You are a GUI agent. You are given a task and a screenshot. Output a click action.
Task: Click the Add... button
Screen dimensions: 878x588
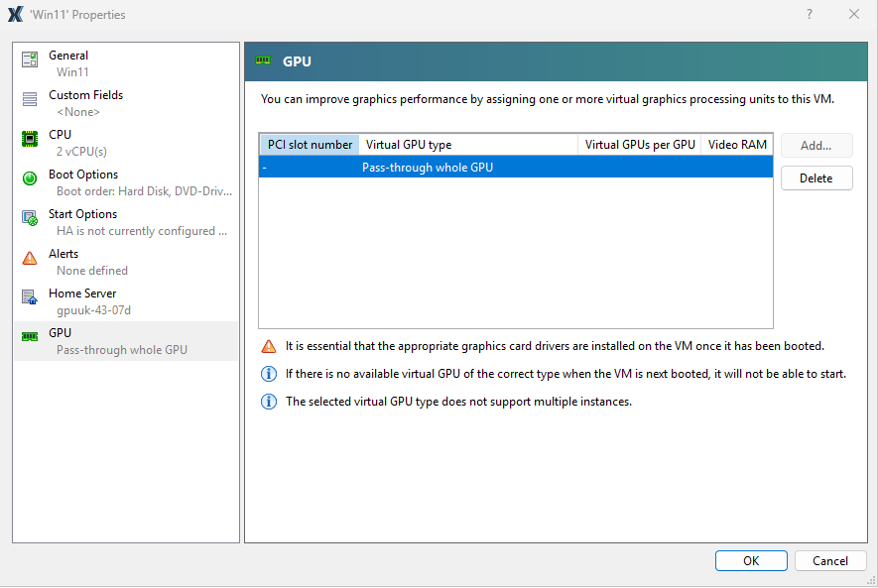pyautogui.click(x=816, y=146)
